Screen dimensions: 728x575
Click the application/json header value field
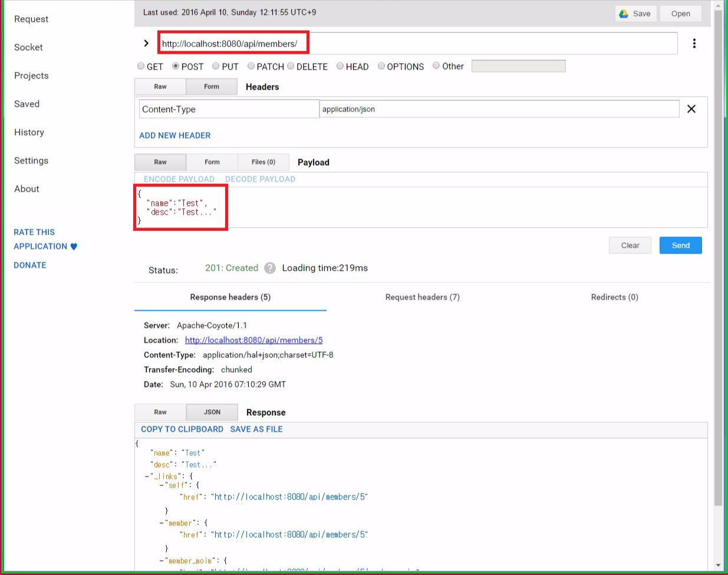click(499, 109)
